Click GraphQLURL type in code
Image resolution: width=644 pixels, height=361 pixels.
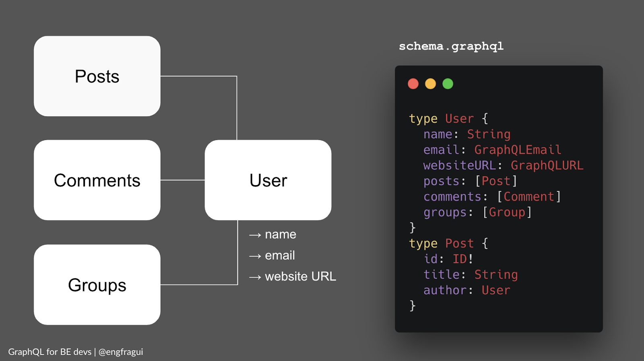[x=547, y=165]
